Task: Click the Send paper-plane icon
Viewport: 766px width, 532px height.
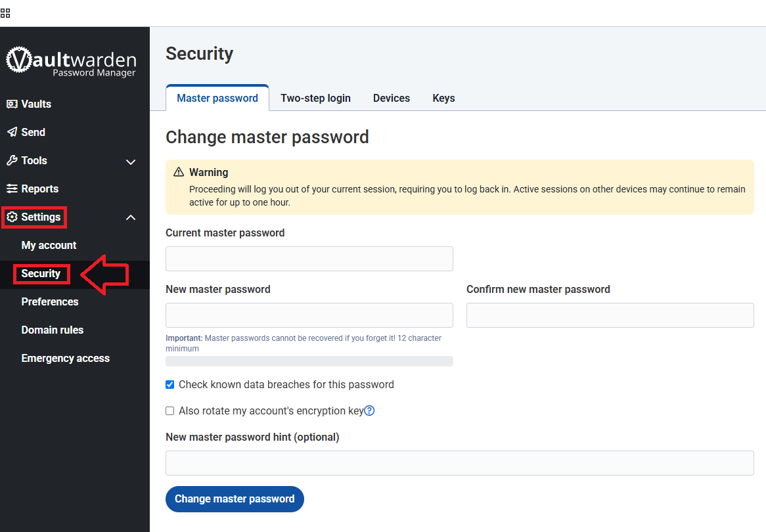Action: (x=12, y=132)
